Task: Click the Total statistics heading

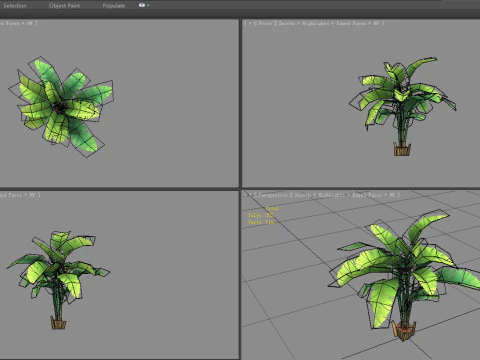Action: [272, 208]
